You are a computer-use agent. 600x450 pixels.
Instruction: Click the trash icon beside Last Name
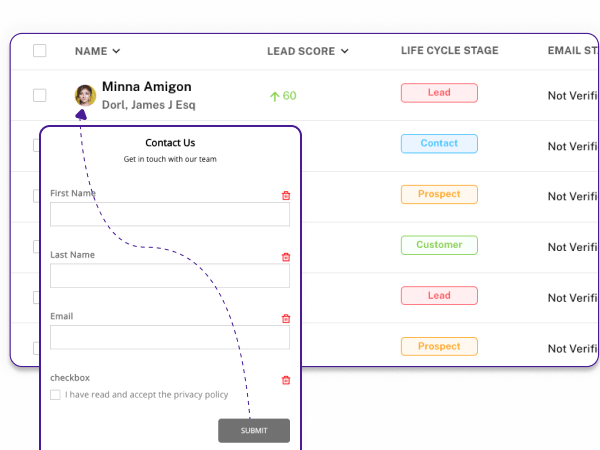coord(286,257)
